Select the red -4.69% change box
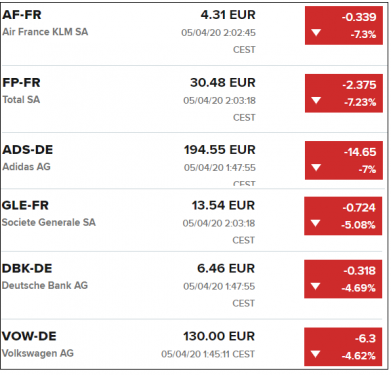Viewport: 391px width, 375px height. 343,279
